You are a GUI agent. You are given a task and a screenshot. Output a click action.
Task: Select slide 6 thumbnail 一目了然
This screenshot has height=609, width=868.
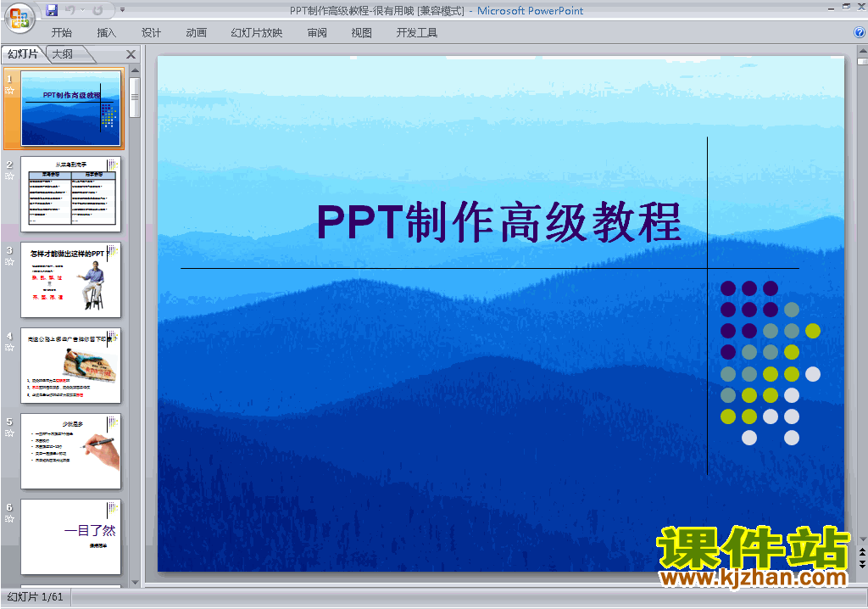point(70,537)
